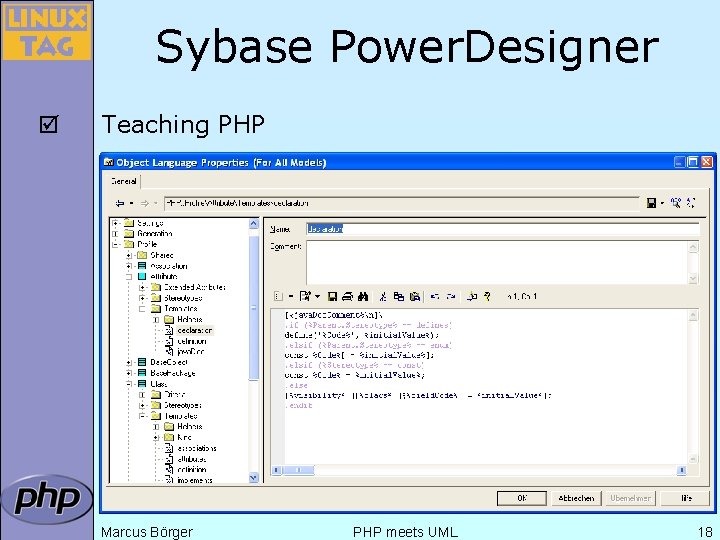
Task: Open the Back arrow history dropdown
Action: pos(132,203)
